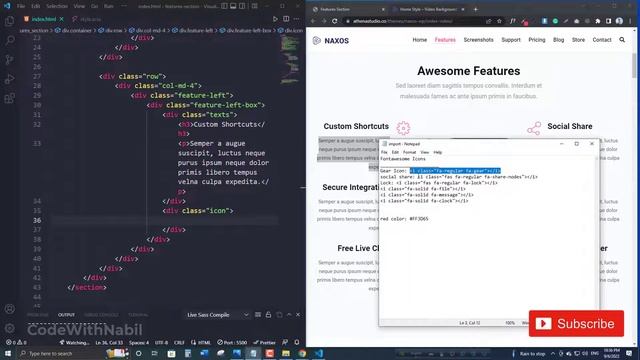Screen dimensions: 640x360
Task: Reload the page in Chrome
Action: pos(335,21)
